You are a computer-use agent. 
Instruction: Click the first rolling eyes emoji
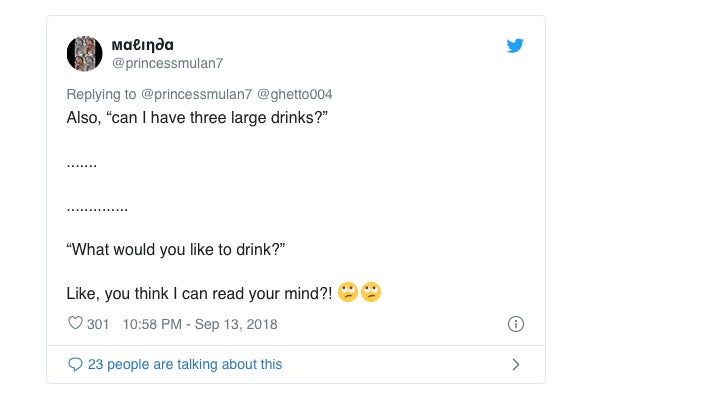click(x=348, y=292)
